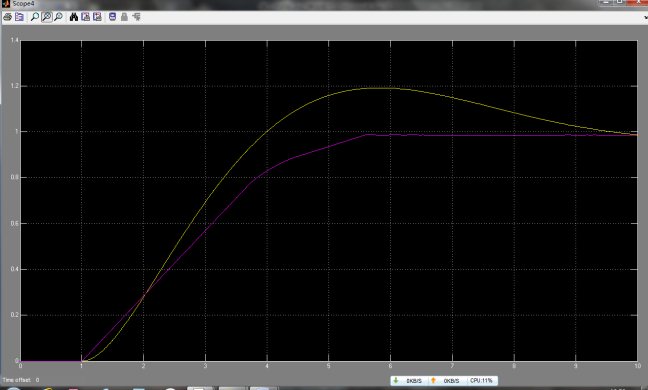Select the Zoom Y-axis magnifier tool
Viewport: 648px width, 390px height.
59,17
